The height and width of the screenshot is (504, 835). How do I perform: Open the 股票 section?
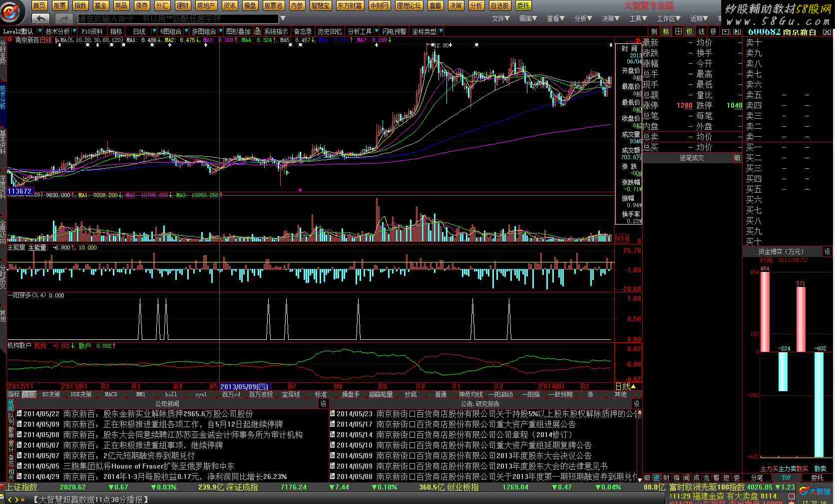click(59, 5)
